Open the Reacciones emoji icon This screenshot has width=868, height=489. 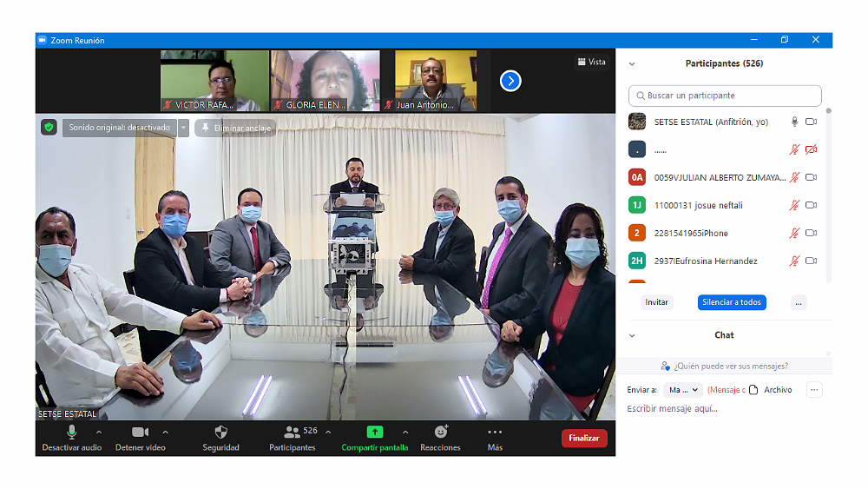[x=440, y=432]
